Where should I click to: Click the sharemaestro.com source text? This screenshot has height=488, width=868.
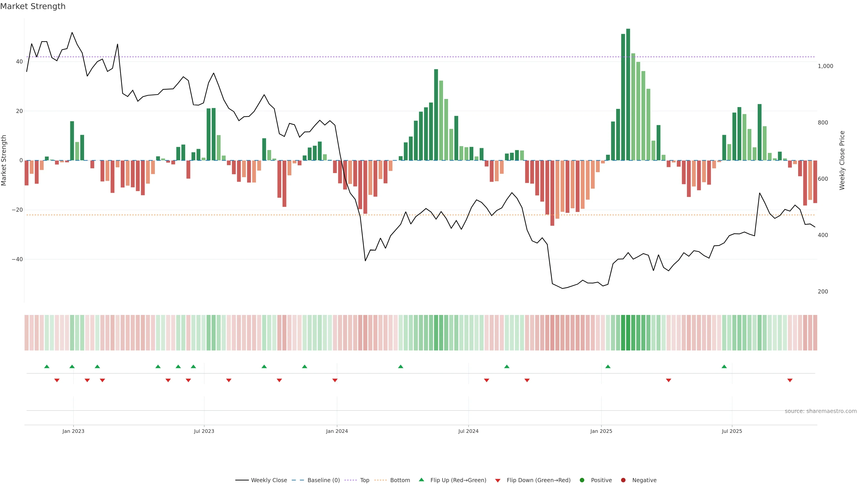click(821, 411)
